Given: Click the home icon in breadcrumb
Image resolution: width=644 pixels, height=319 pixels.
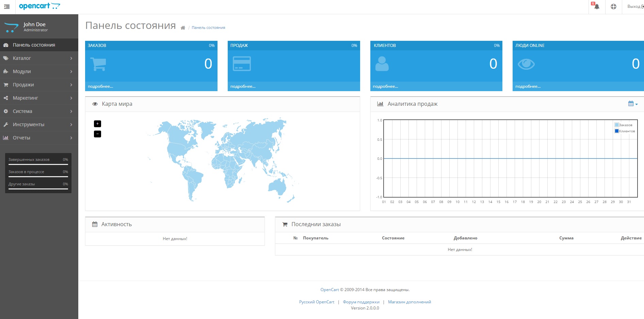Looking at the screenshot, I should pos(183,28).
